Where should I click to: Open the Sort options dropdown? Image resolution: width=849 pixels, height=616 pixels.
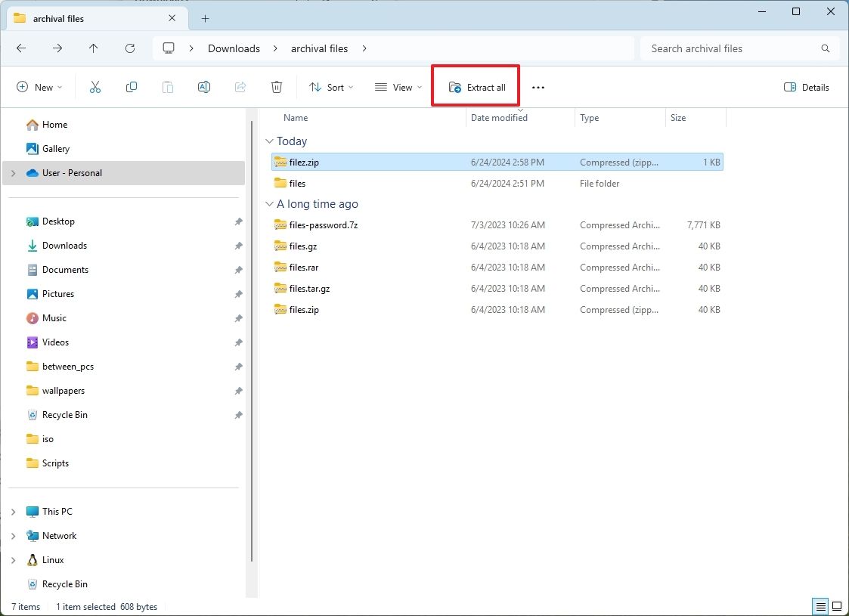[330, 87]
